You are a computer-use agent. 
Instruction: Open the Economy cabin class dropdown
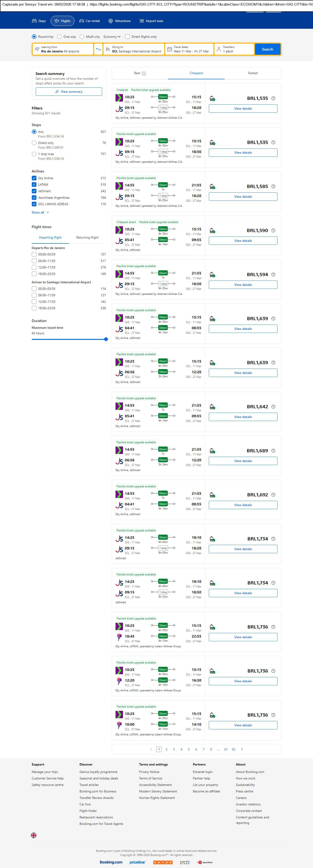(x=112, y=37)
